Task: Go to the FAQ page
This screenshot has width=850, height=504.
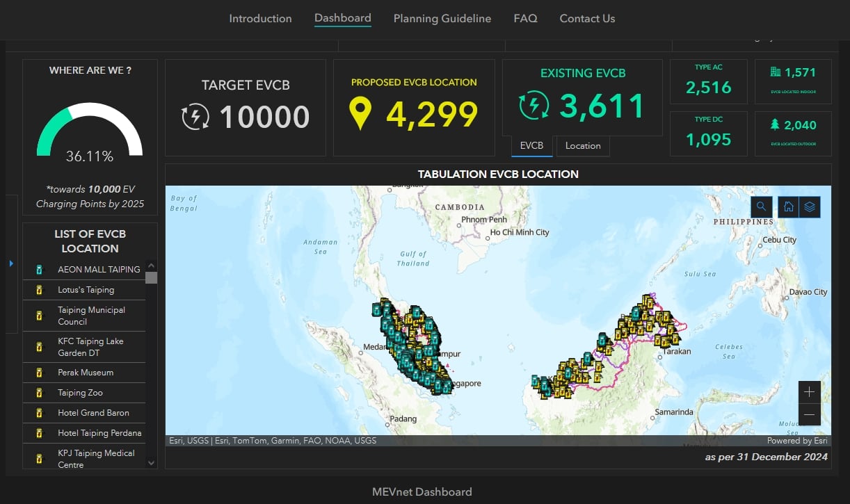Action: pyautogui.click(x=525, y=19)
